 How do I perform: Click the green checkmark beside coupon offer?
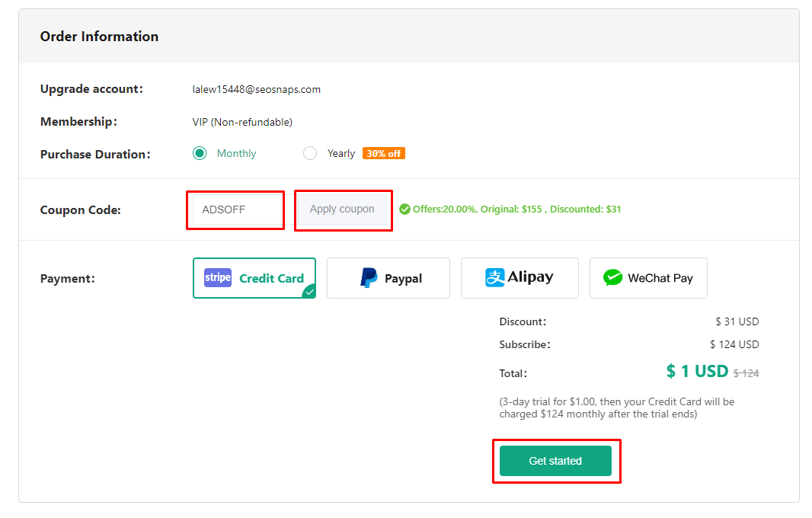pos(404,209)
